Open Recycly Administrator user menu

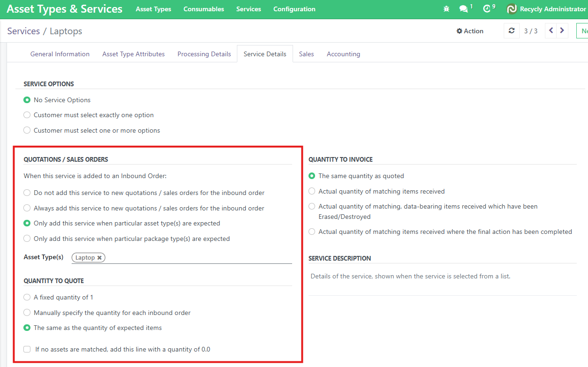(x=552, y=9)
